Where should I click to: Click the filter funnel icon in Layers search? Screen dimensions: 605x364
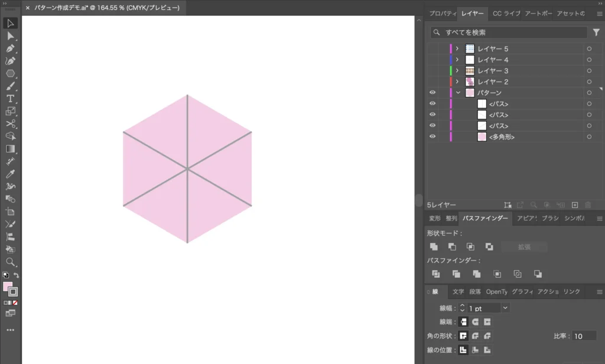pyautogui.click(x=596, y=32)
